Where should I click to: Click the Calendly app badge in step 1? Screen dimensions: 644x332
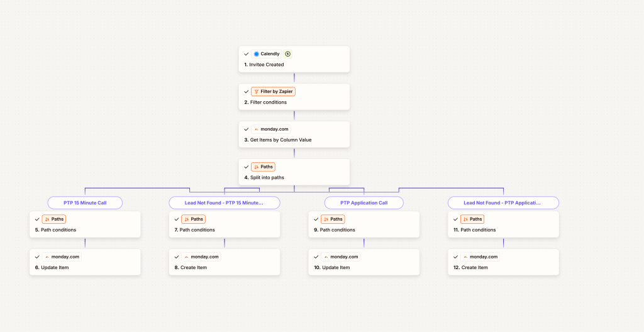pos(267,54)
